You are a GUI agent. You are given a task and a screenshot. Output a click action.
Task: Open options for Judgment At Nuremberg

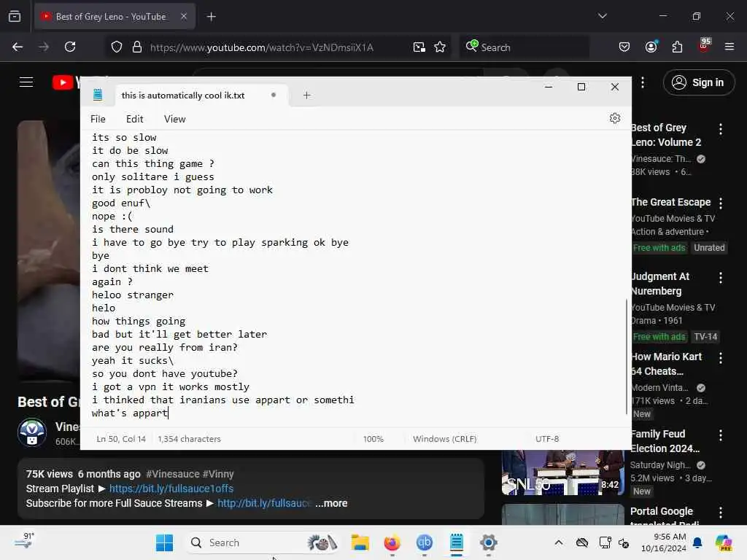720,278
